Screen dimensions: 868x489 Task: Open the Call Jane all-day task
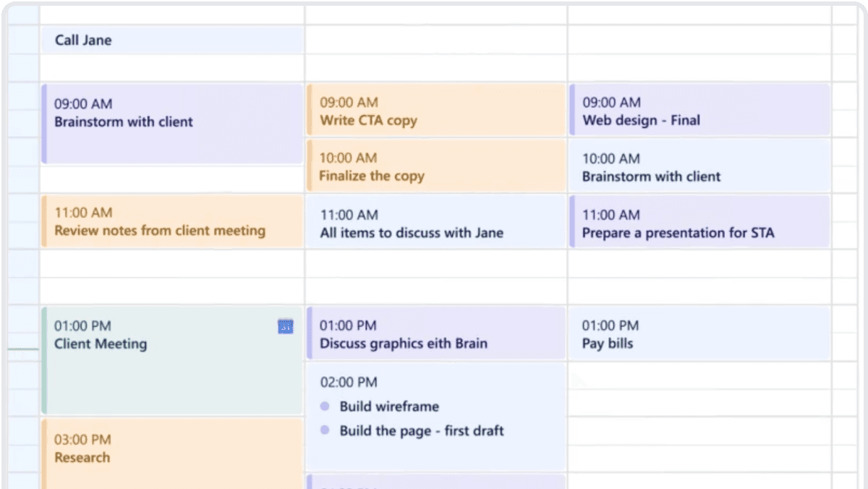pyautogui.click(x=171, y=41)
